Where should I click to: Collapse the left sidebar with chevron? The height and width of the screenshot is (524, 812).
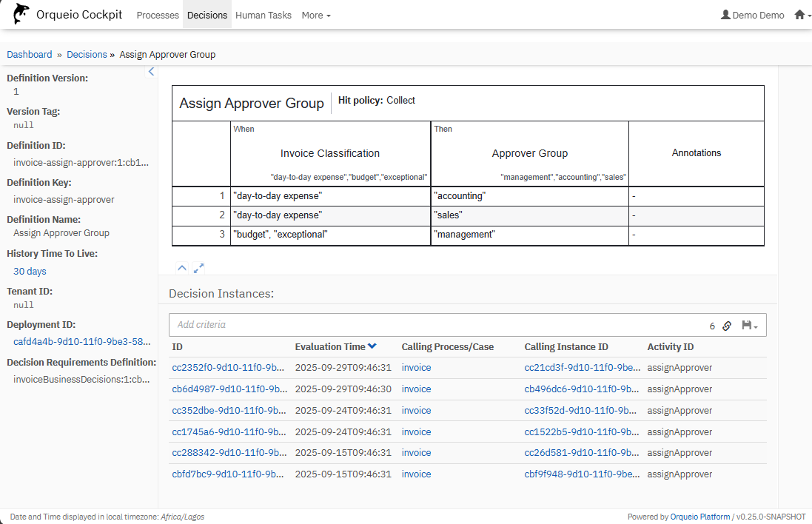(151, 72)
